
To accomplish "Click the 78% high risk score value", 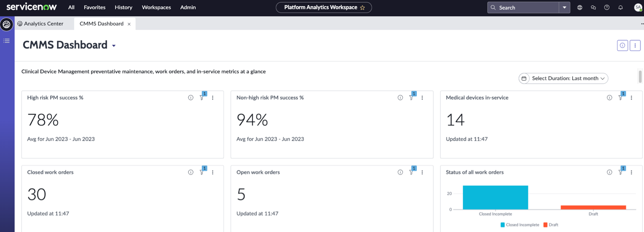I will click(43, 120).
